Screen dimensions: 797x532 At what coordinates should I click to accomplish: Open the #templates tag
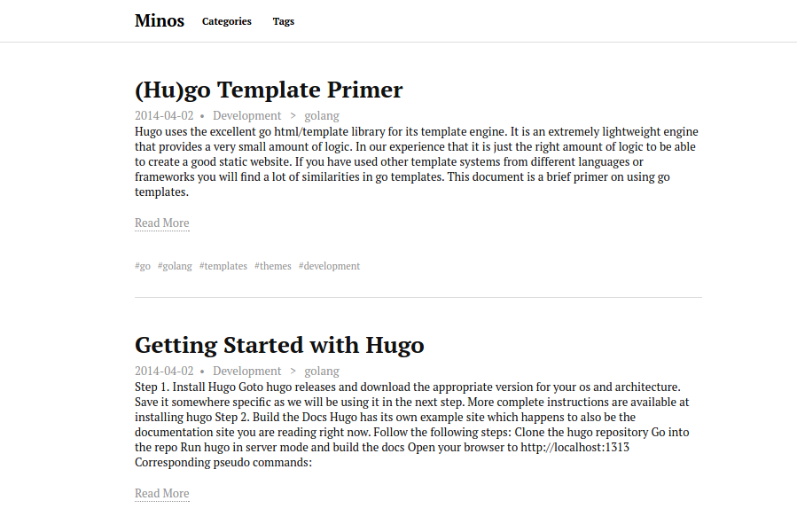point(223,266)
